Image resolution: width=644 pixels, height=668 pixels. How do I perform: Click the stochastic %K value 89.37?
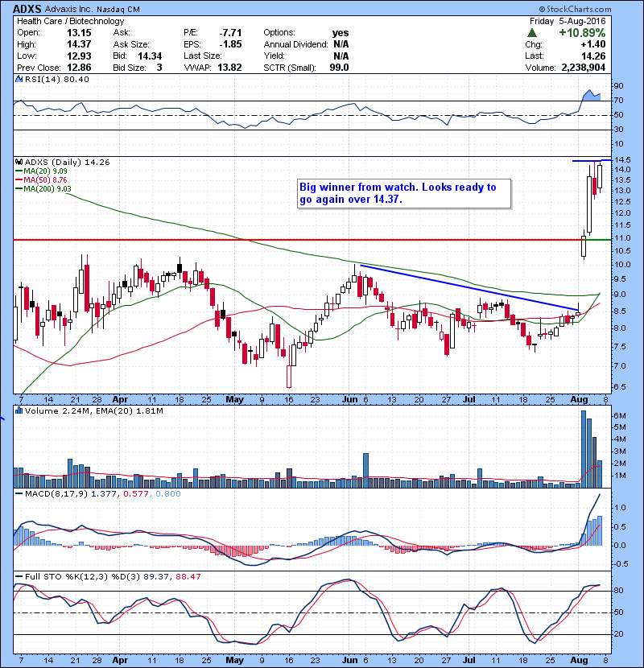(156, 576)
